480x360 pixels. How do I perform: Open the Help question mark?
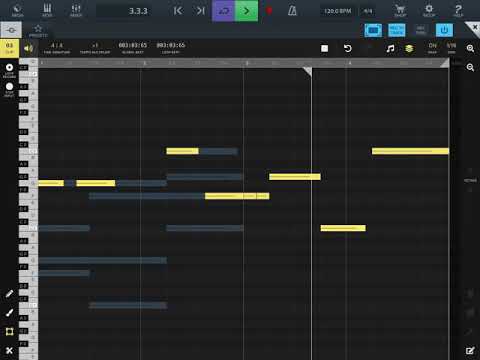[x=458, y=10]
